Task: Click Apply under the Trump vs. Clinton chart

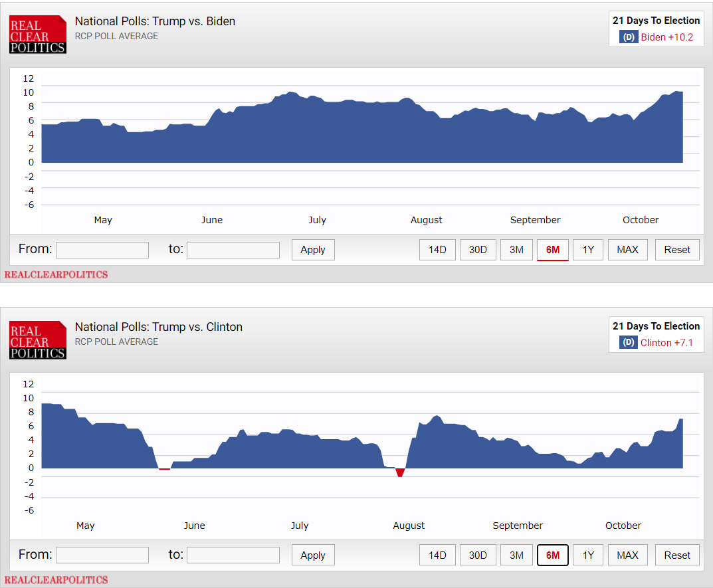Action: tap(313, 555)
